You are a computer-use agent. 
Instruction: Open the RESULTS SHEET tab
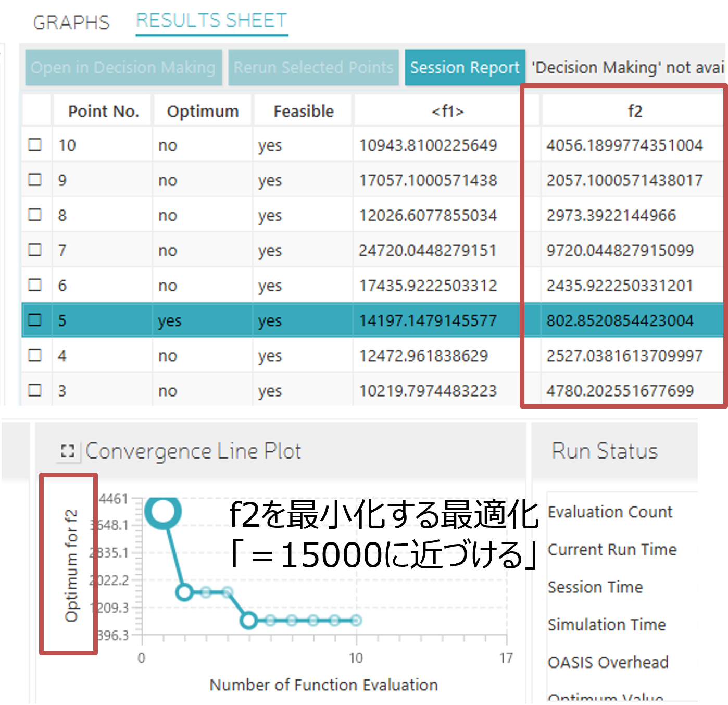point(211,21)
